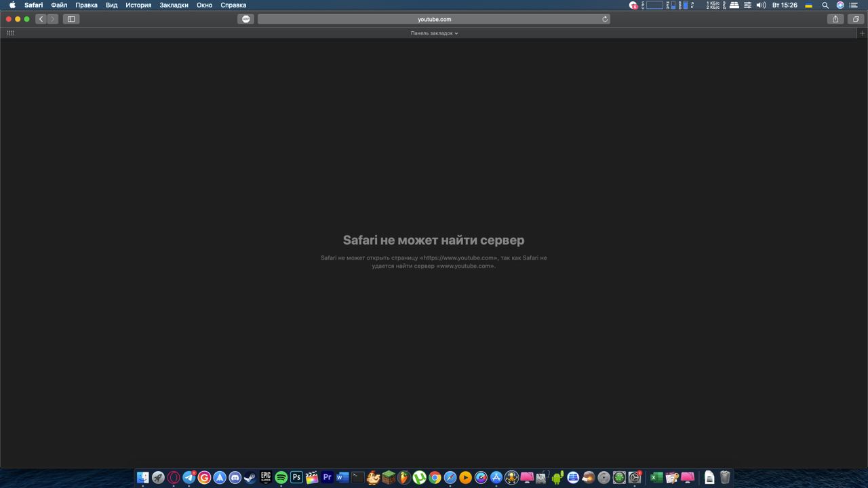Open a new tab with plus button

point(863,33)
